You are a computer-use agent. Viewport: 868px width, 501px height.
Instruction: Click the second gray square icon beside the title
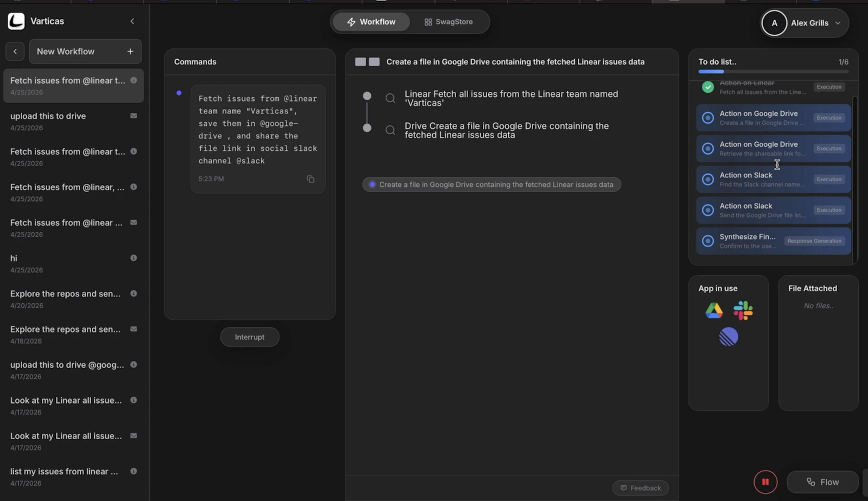pos(374,62)
